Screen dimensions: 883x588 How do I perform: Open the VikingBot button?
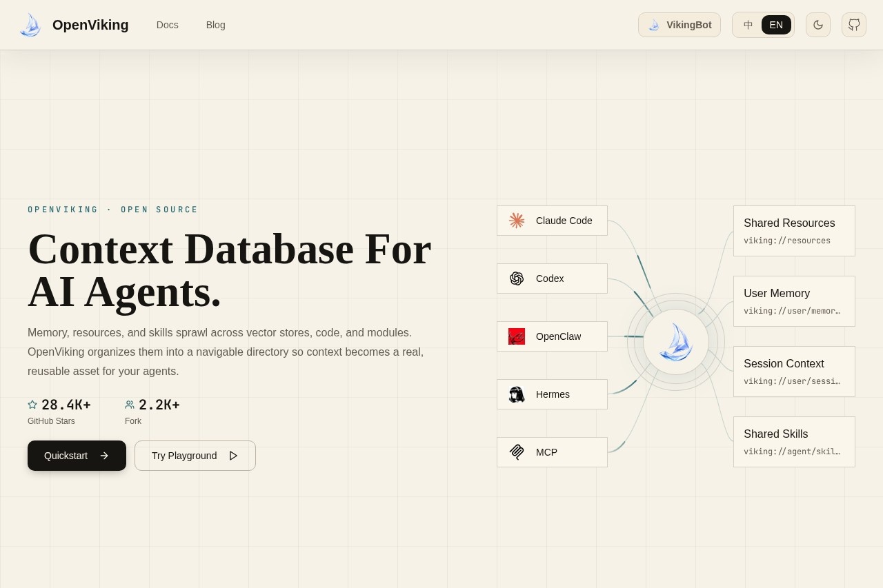(679, 25)
